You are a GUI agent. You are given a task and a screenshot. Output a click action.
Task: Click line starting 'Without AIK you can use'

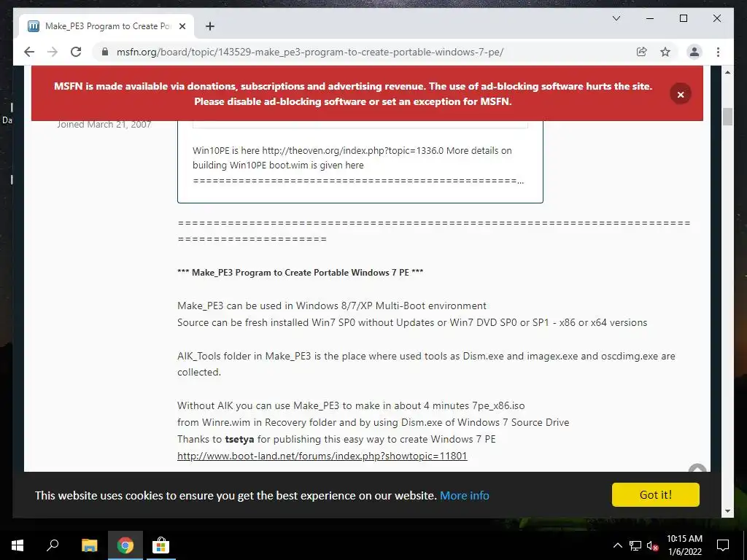351,405
